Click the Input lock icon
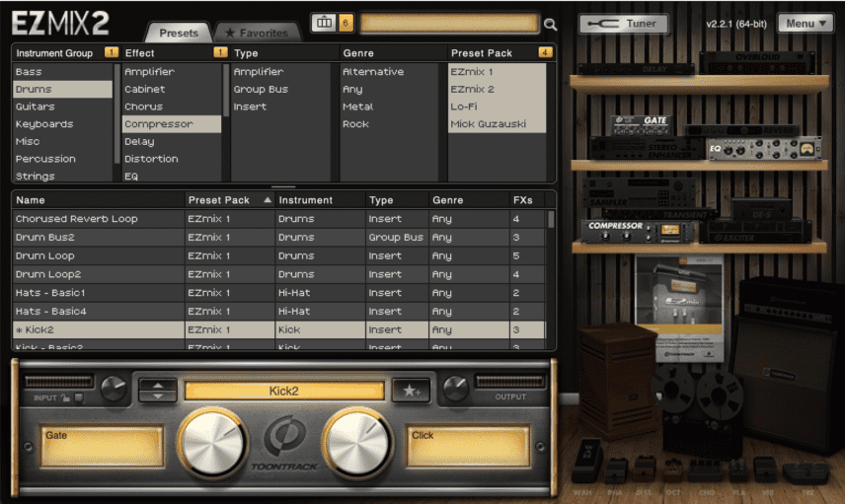The width and height of the screenshot is (845, 504). click(66, 397)
